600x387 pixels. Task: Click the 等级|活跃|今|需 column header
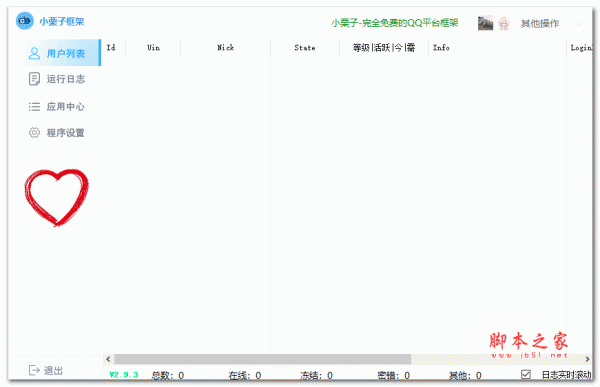[384, 47]
